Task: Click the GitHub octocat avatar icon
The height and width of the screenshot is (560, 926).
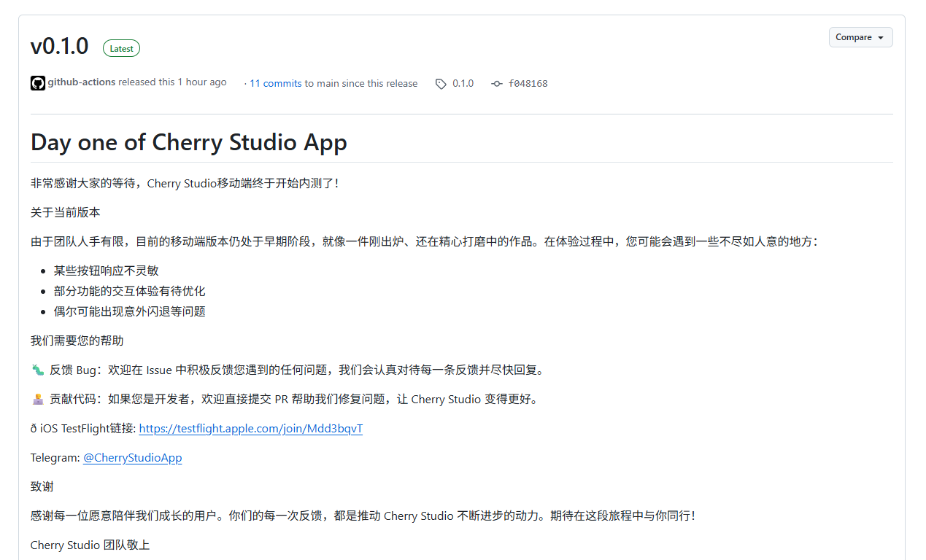Action: (37, 82)
